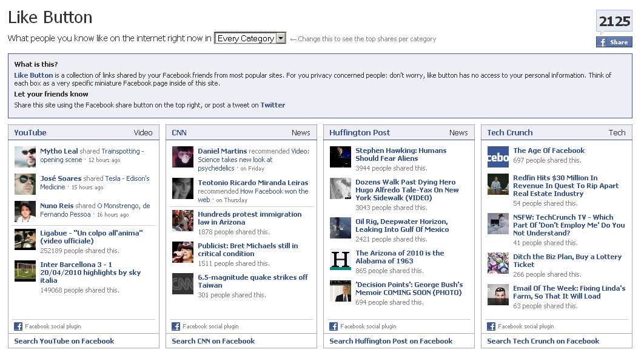
Task: Open the Ligabue 'Un colpo all'anima' video link
Action: pyautogui.click(x=91, y=237)
